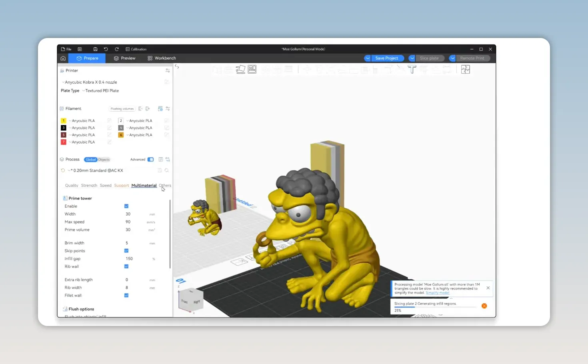This screenshot has width=588, height=364.
Task: Toggle the Advanced settings switch
Action: tap(150, 160)
